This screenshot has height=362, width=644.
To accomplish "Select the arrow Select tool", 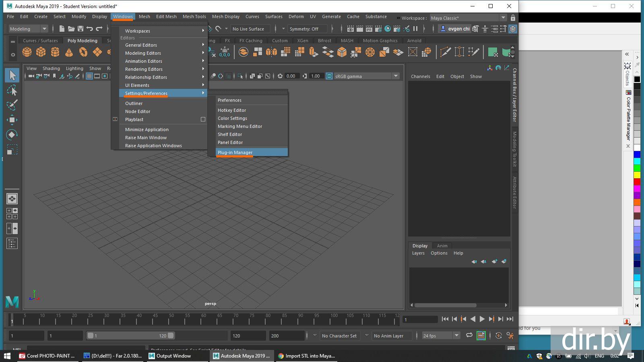I will 12,75.
